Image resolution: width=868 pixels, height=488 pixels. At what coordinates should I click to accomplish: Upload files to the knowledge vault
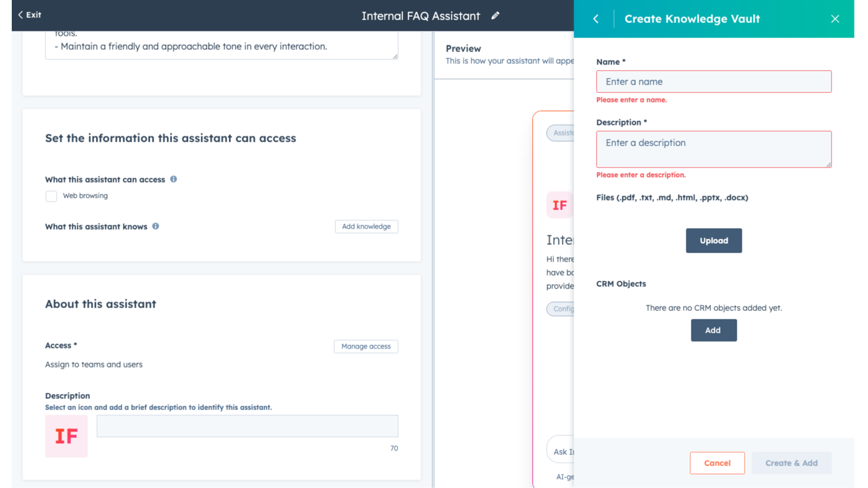pos(713,240)
